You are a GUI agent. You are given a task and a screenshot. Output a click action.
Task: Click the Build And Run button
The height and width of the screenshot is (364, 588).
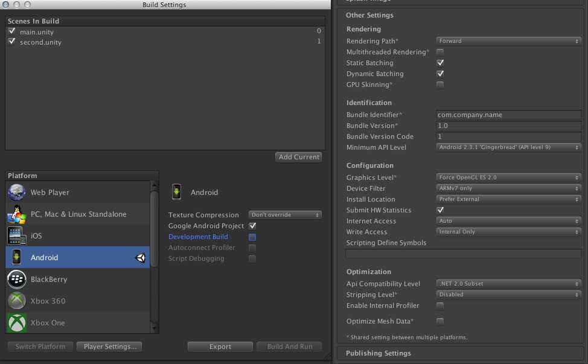tap(290, 346)
